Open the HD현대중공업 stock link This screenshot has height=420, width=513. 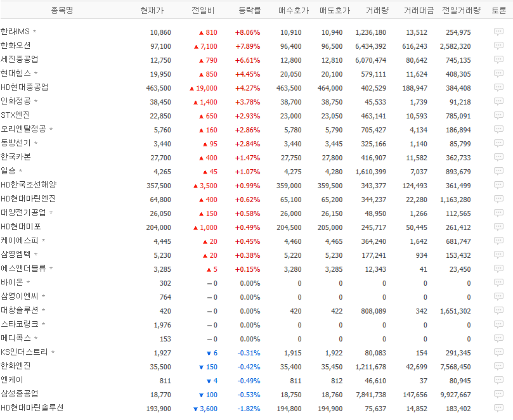24,87
